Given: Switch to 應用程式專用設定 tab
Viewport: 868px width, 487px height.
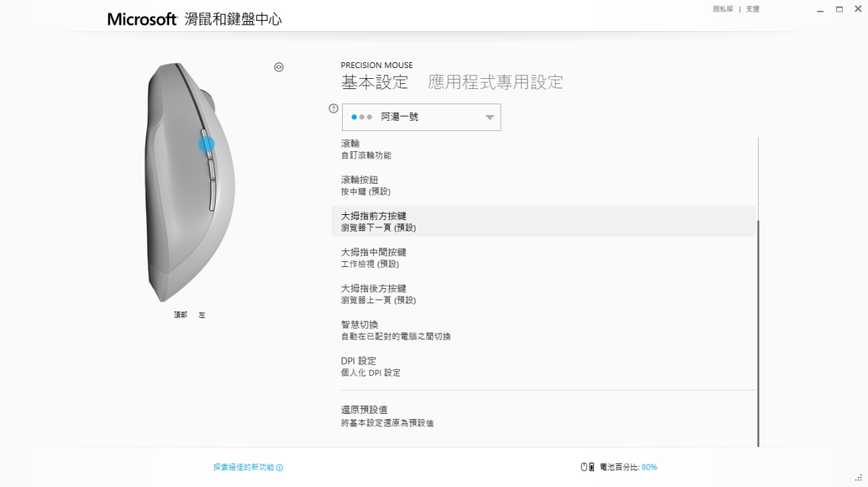Looking at the screenshot, I should click(x=495, y=82).
